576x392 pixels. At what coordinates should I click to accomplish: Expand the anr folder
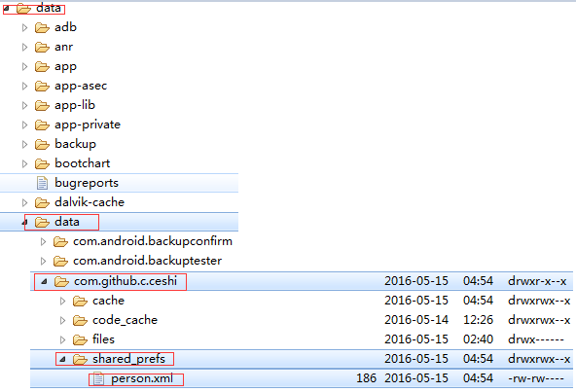[x=24, y=47]
